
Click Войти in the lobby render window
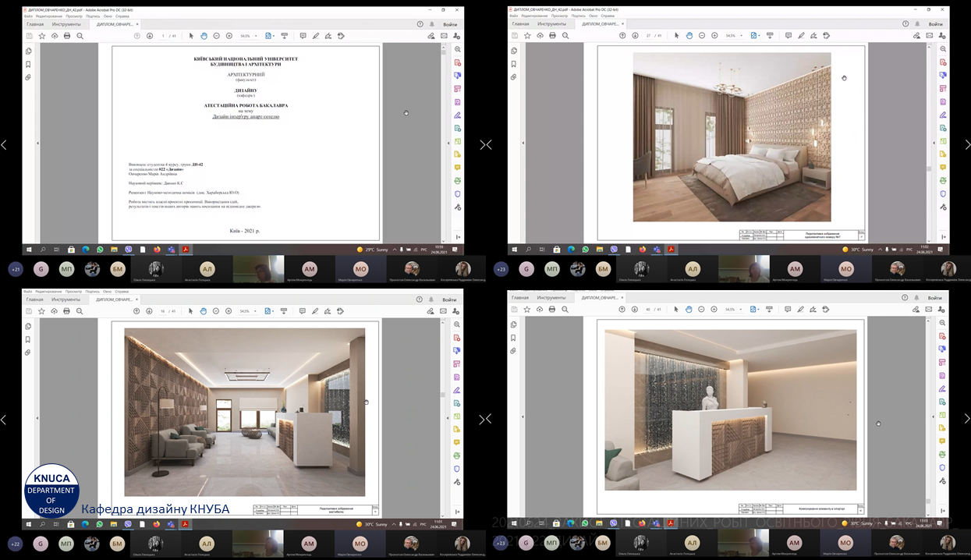449,299
